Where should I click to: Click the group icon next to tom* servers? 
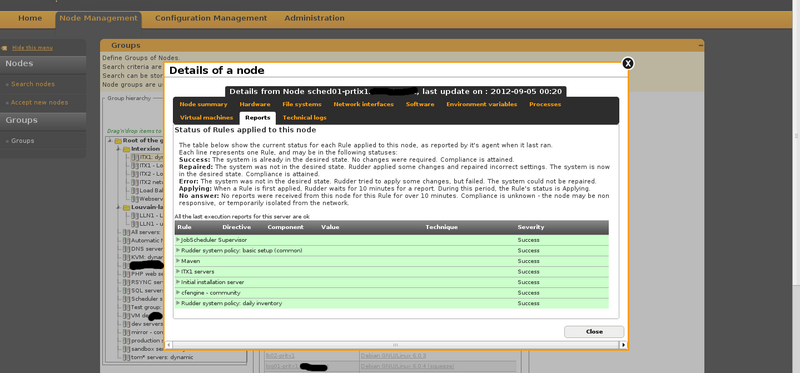[127, 357]
